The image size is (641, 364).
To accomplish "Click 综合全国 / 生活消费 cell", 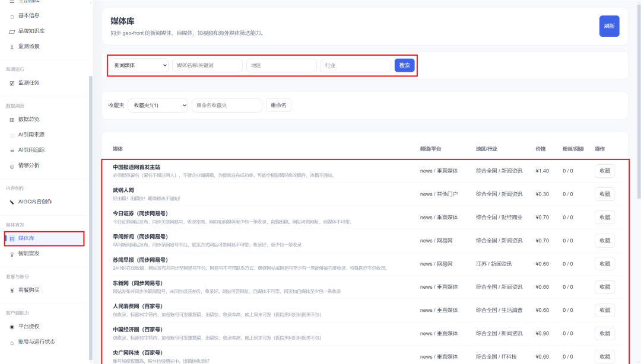I will coord(499,310).
